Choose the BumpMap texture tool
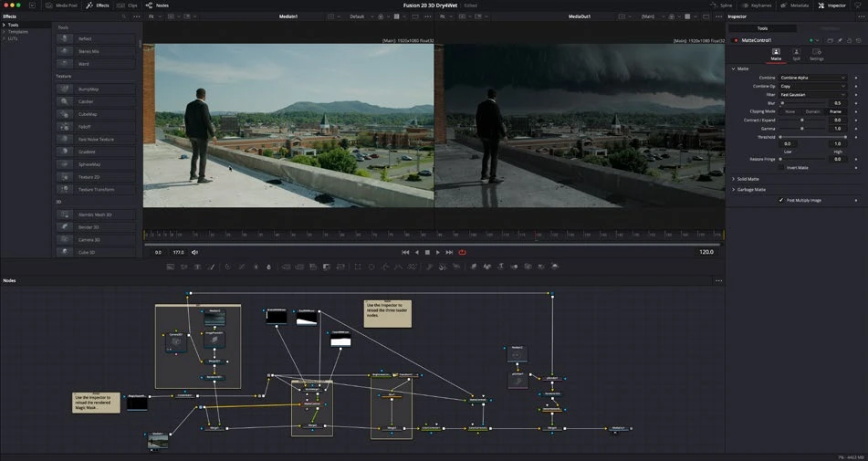The image size is (868, 461). tap(96, 89)
